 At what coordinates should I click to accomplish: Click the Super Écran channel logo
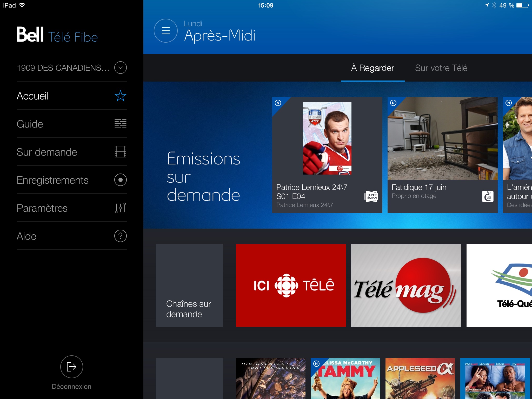tap(371, 196)
